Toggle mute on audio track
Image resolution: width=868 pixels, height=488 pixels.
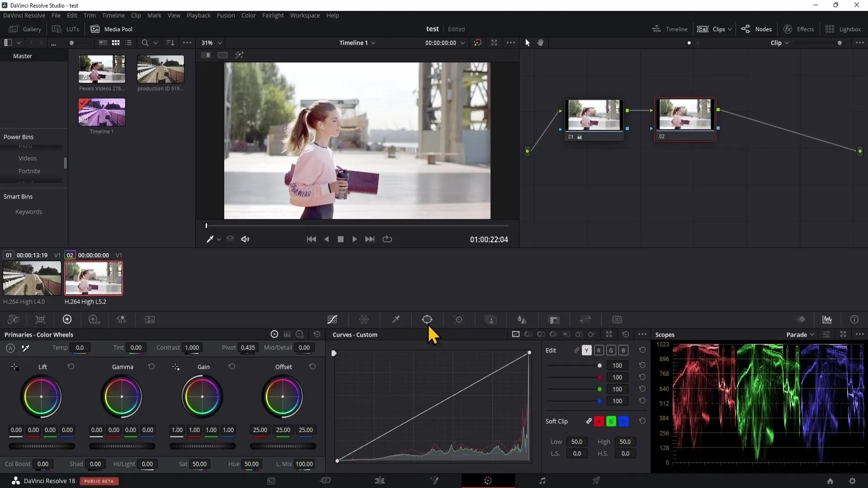pyautogui.click(x=245, y=239)
